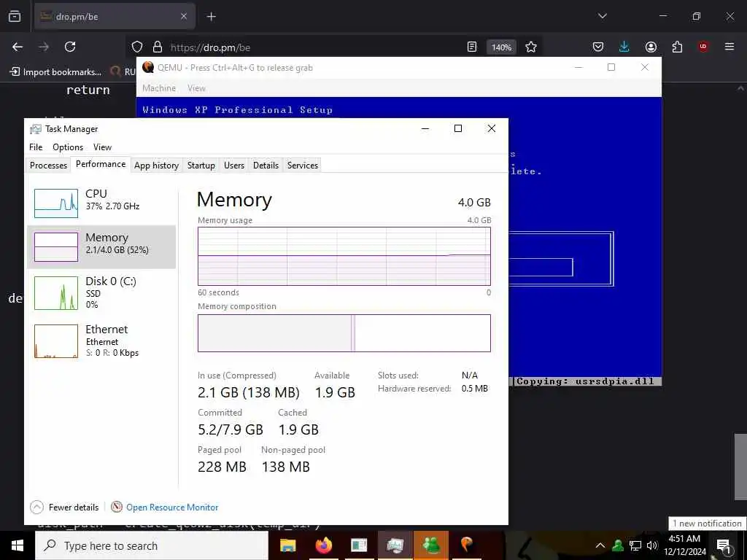The image size is (747, 560).
Task: Switch to the Details tab
Action: click(x=266, y=166)
